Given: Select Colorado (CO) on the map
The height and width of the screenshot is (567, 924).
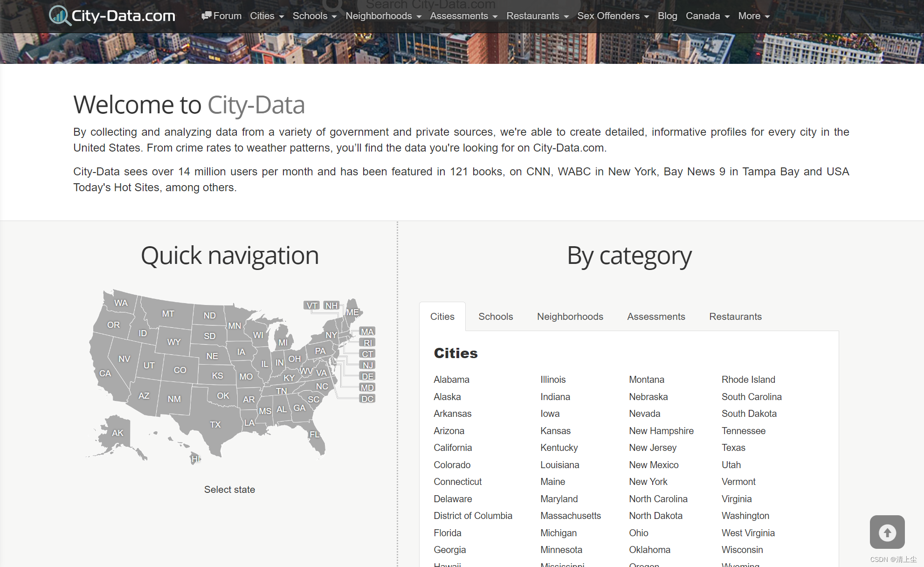Looking at the screenshot, I should (180, 370).
